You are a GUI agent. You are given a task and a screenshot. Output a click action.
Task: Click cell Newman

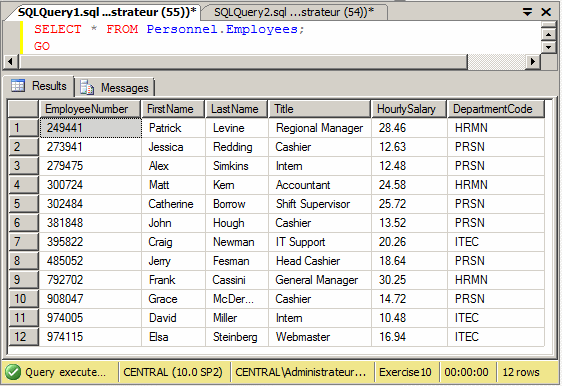coord(237,242)
